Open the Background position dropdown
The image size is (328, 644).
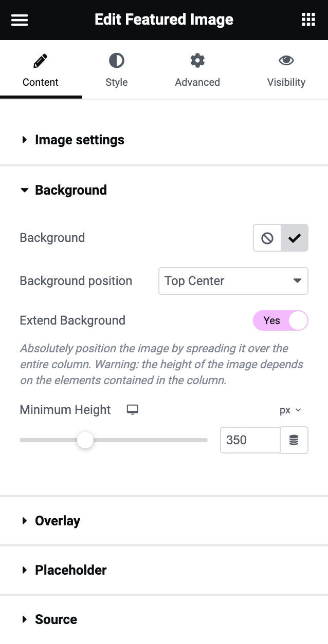(x=233, y=281)
